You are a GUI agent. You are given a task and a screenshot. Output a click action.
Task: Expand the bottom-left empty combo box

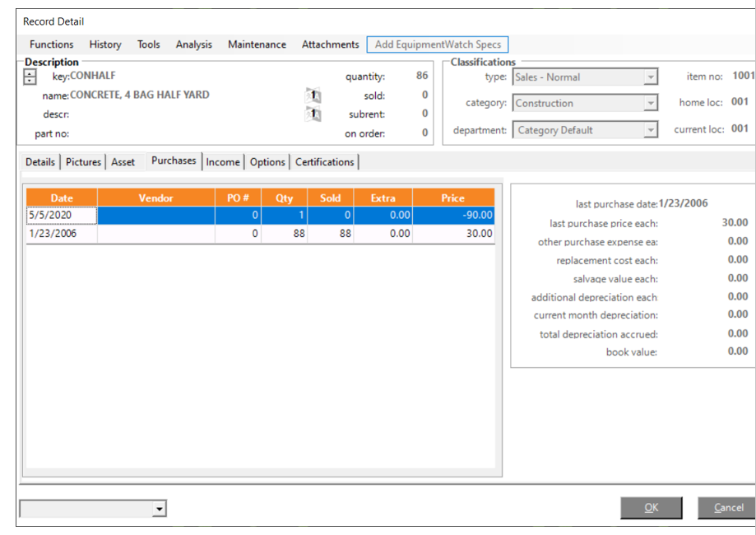pos(159,509)
